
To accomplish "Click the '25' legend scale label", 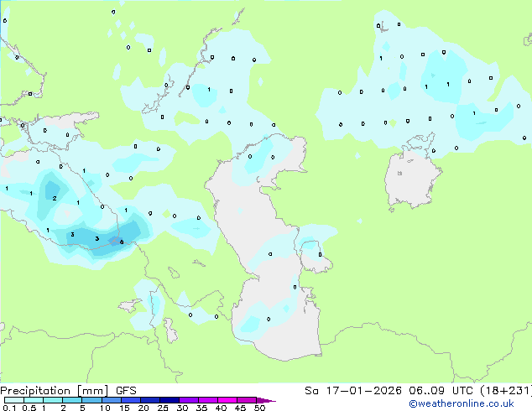I will (163, 408).
